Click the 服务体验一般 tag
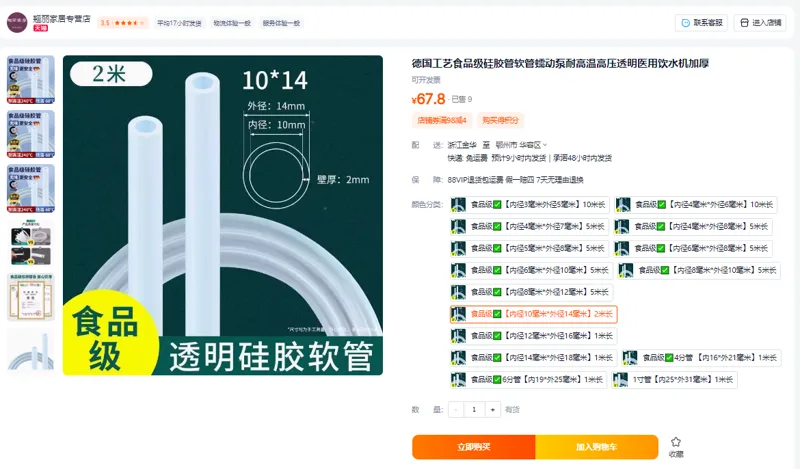 pyautogui.click(x=281, y=23)
